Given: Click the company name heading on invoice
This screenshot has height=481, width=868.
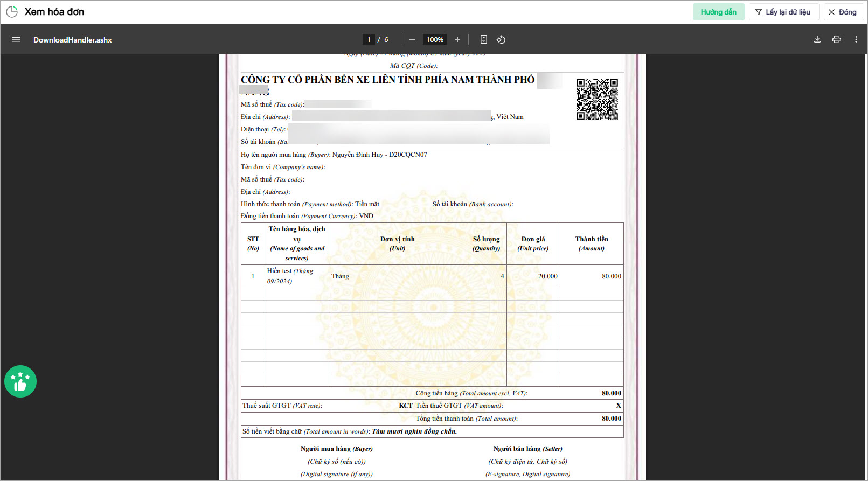Looking at the screenshot, I should click(x=388, y=80).
